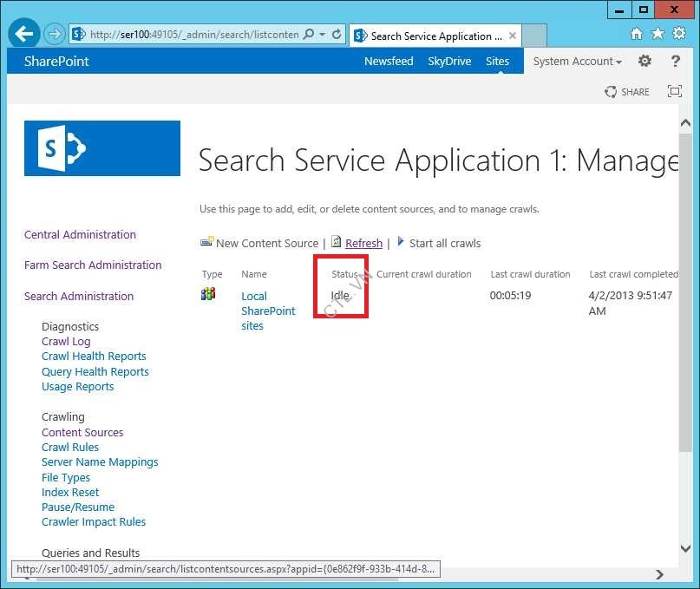Select the Search Service Application browser tab
The image size is (700, 589).
tap(435, 36)
